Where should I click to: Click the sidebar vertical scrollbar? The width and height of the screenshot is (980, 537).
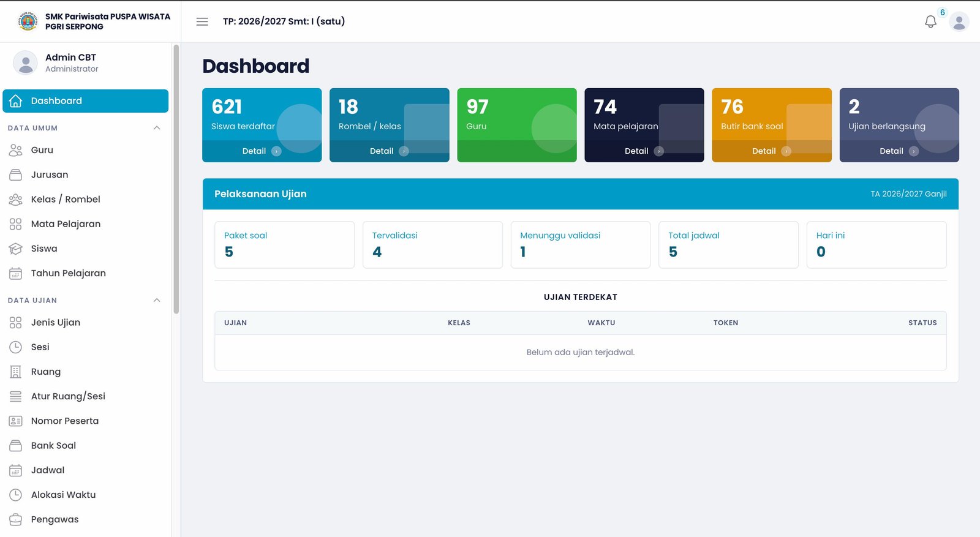176,179
